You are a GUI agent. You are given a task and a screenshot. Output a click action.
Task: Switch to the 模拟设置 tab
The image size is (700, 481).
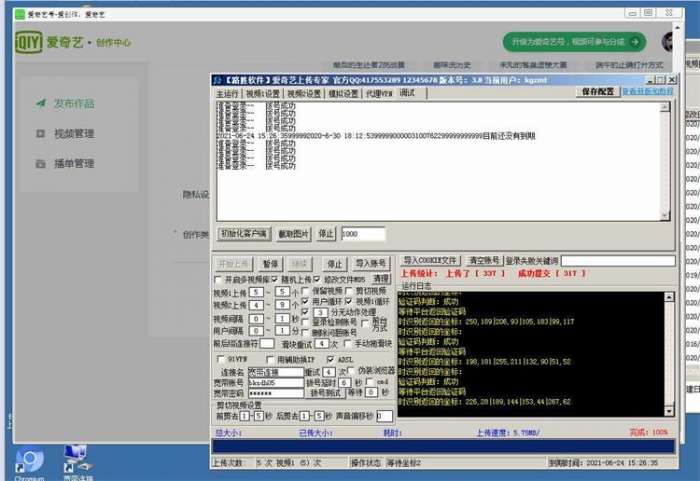point(343,94)
